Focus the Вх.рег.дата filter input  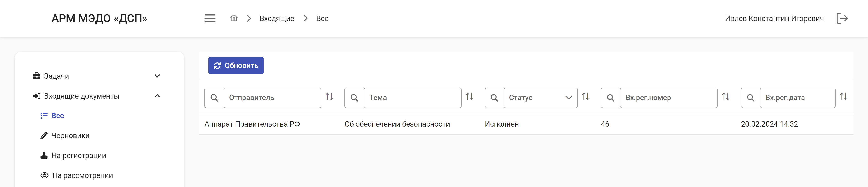point(797,98)
